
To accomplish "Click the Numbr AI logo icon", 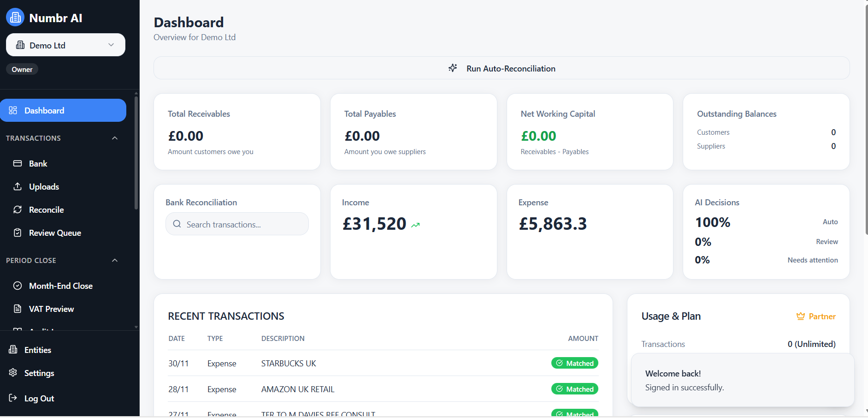I will (x=15, y=17).
